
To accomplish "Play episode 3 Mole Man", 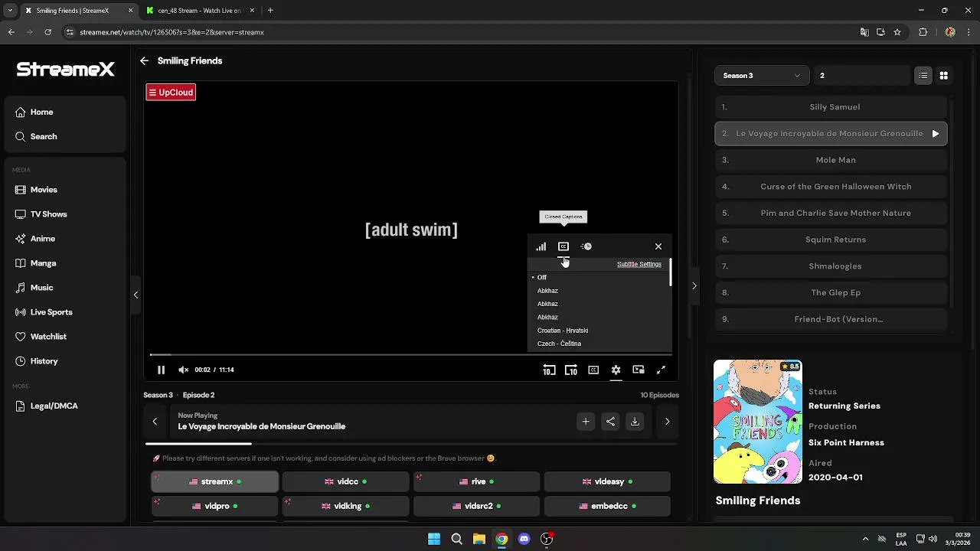I will (x=831, y=160).
